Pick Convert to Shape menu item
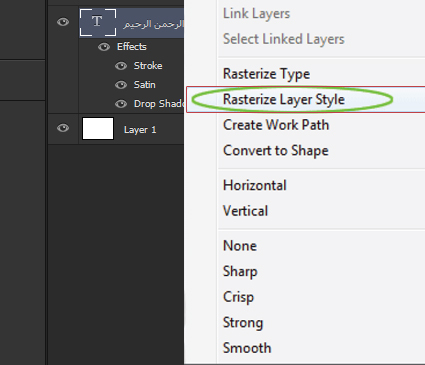Image resolution: width=425 pixels, height=365 pixels. pos(276,151)
